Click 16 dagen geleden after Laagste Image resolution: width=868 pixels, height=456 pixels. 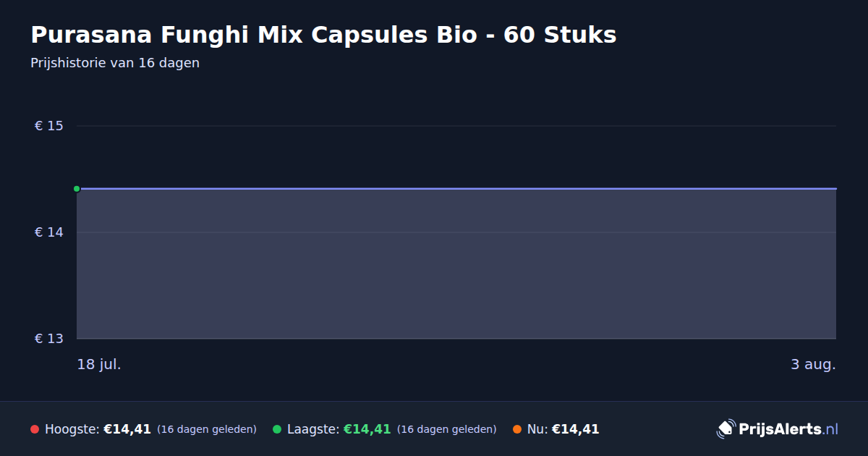(447, 429)
